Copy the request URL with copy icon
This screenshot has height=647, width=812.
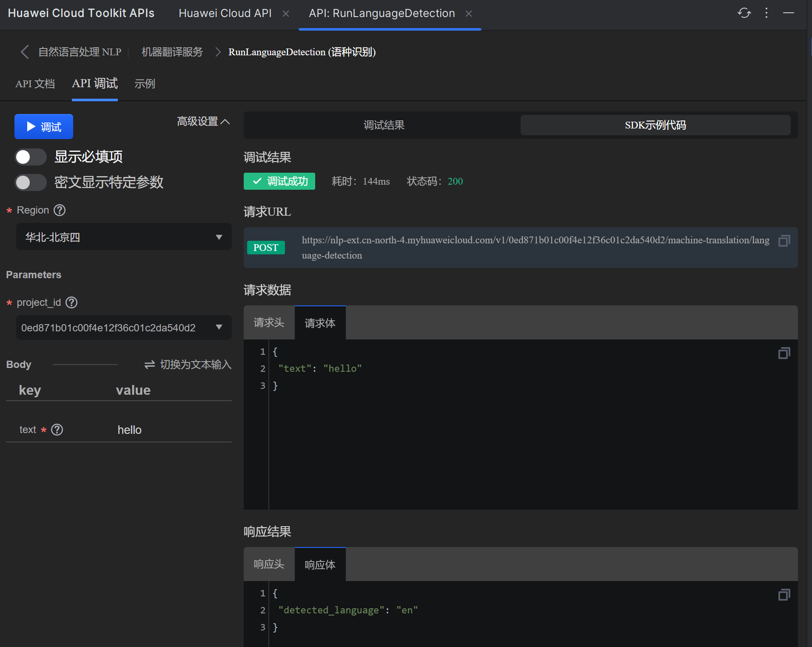tap(784, 241)
